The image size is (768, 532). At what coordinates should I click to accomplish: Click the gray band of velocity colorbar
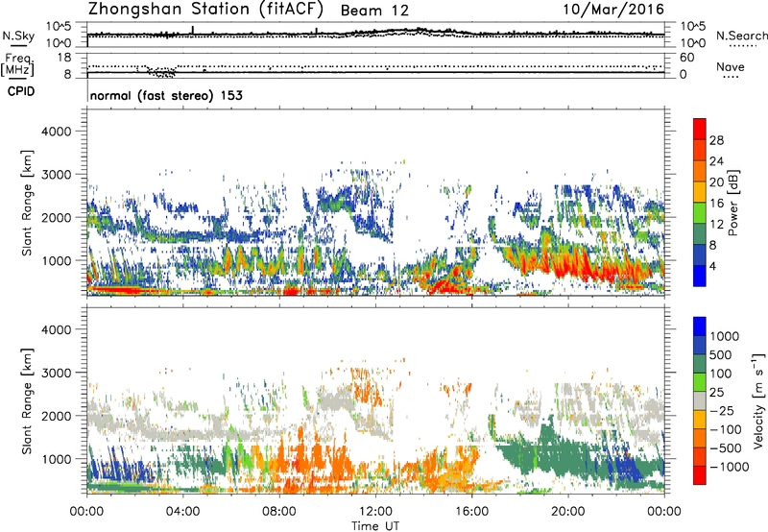[x=700, y=400]
